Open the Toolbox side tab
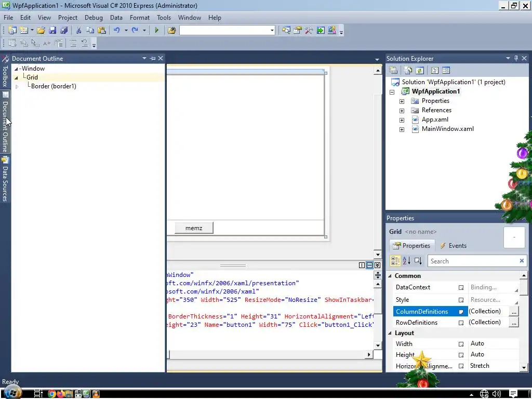Viewport: 532px width, 399px height. pos(5,72)
